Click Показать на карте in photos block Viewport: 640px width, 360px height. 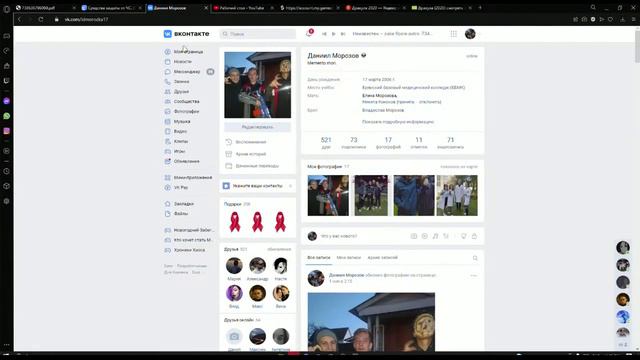pyautogui.click(x=459, y=167)
